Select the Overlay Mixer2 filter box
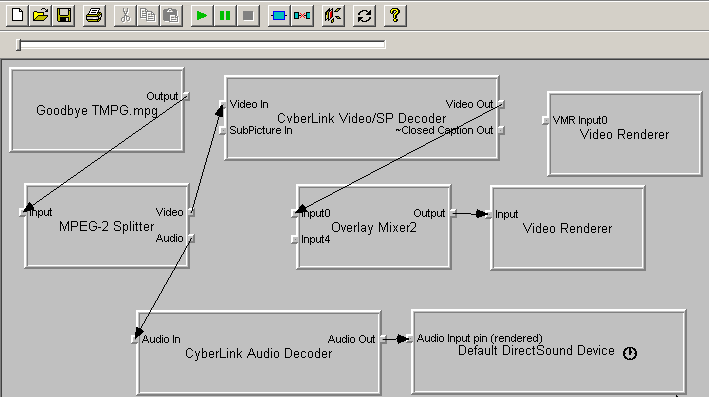The image size is (709, 397). (x=373, y=227)
